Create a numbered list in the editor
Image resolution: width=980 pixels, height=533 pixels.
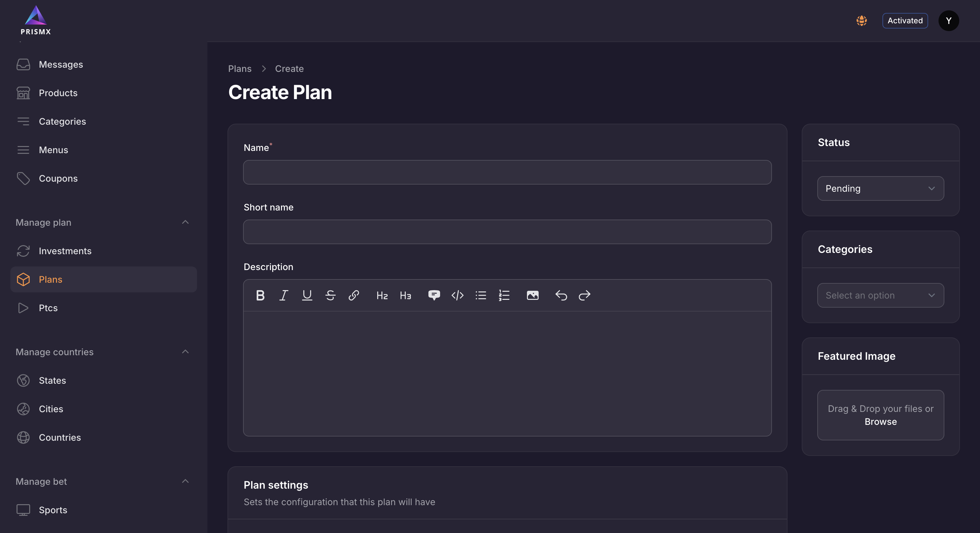[x=504, y=295]
